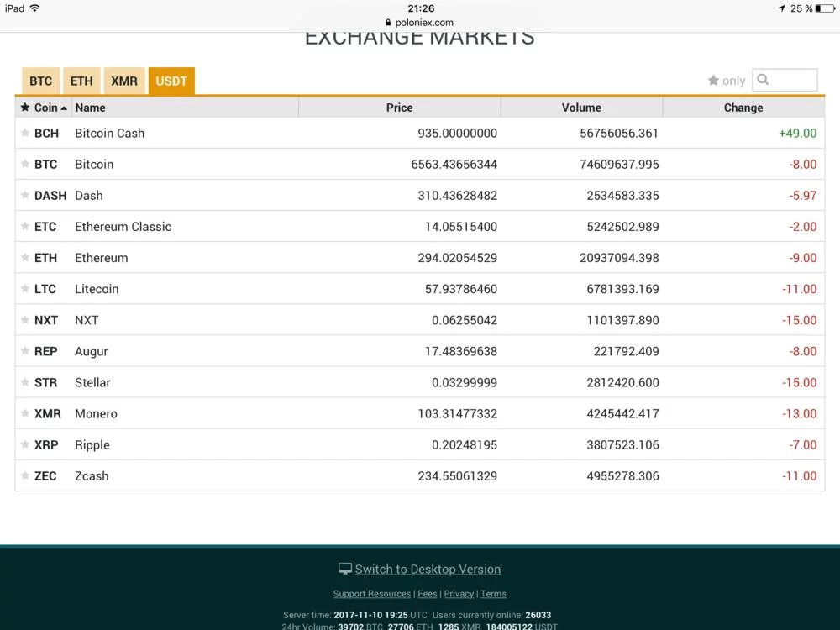Click the -5.97 change value
The width and height of the screenshot is (840, 630).
point(803,195)
